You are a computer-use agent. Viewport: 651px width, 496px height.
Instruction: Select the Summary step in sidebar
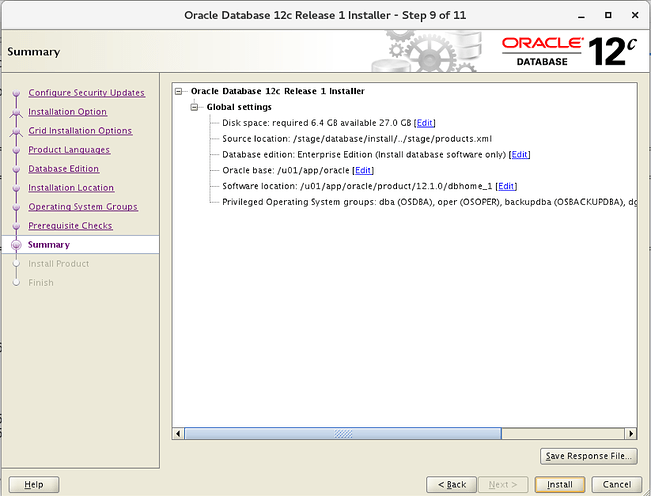(49, 245)
